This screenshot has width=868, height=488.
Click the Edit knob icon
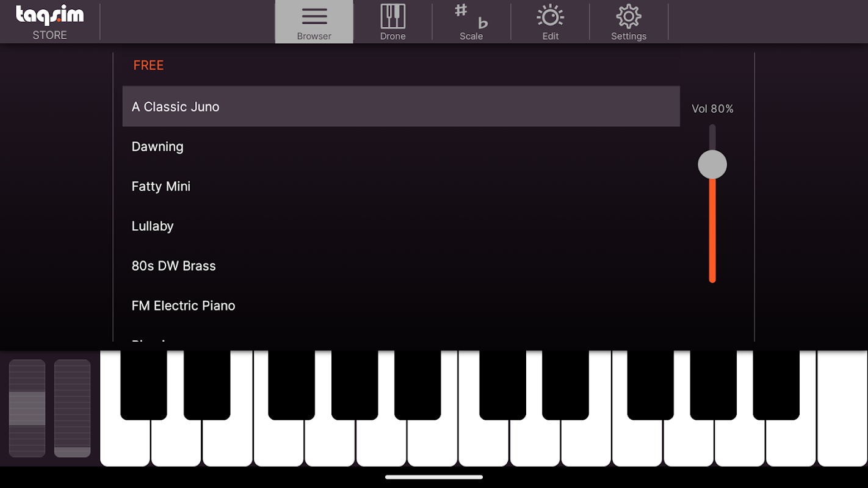[x=550, y=16]
